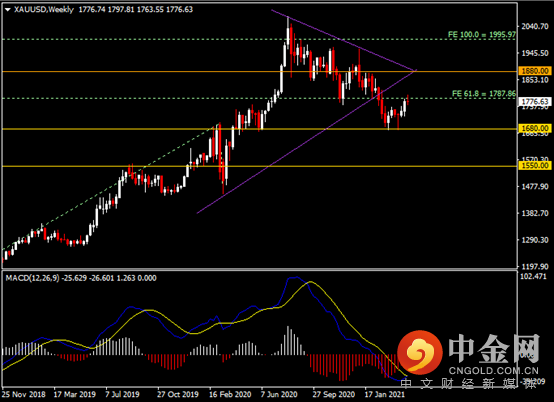The height and width of the screenshot is (402, 554).
Task: Click the 25 Nov 2018 date marker
Action: [x=24, y=394]
